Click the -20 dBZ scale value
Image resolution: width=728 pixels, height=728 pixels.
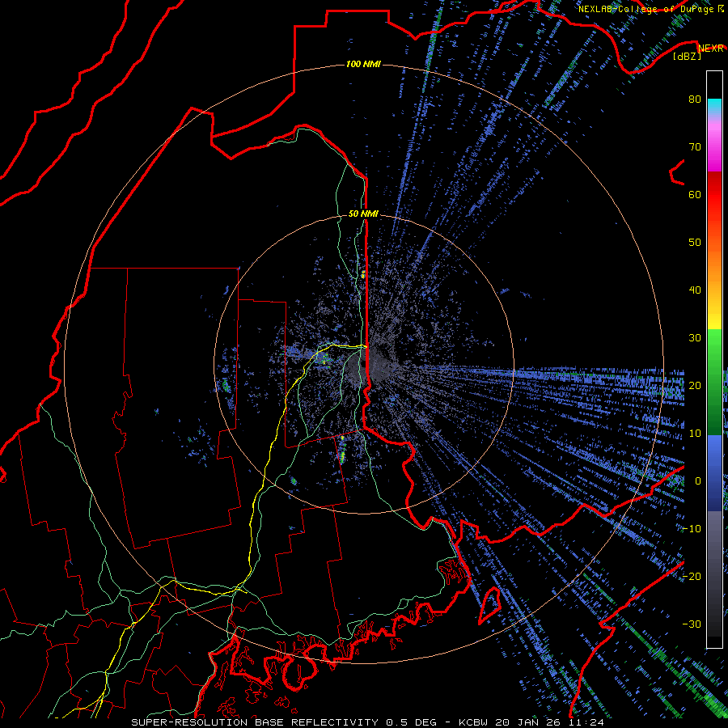[x=692, y=576]
